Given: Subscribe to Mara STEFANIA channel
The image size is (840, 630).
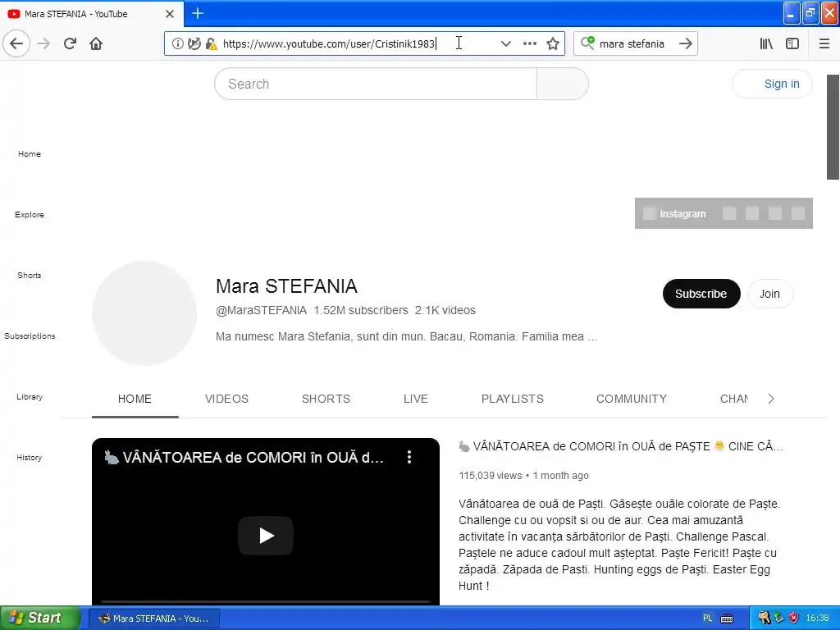Looking at the screenshot, I should point(701,294).
